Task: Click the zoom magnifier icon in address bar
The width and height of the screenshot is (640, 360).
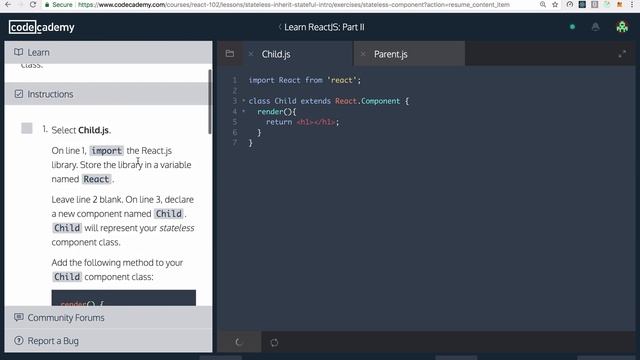Action: pyautogui.click(x=542, y=4)
